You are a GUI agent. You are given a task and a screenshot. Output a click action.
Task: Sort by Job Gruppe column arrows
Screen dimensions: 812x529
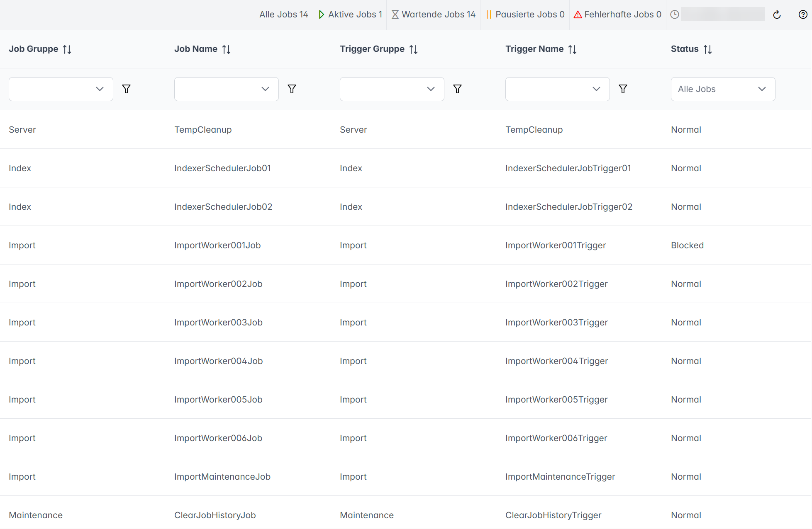pos(67,49)
